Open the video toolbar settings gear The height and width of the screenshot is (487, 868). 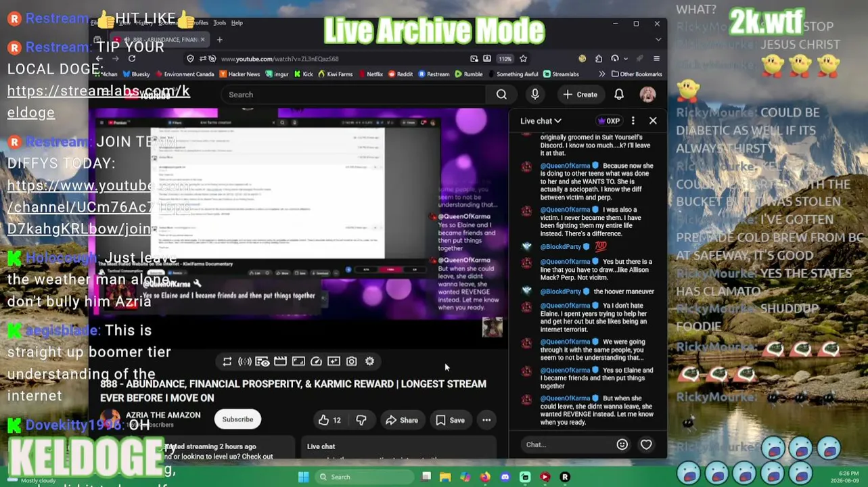click(x=369, y=362)
